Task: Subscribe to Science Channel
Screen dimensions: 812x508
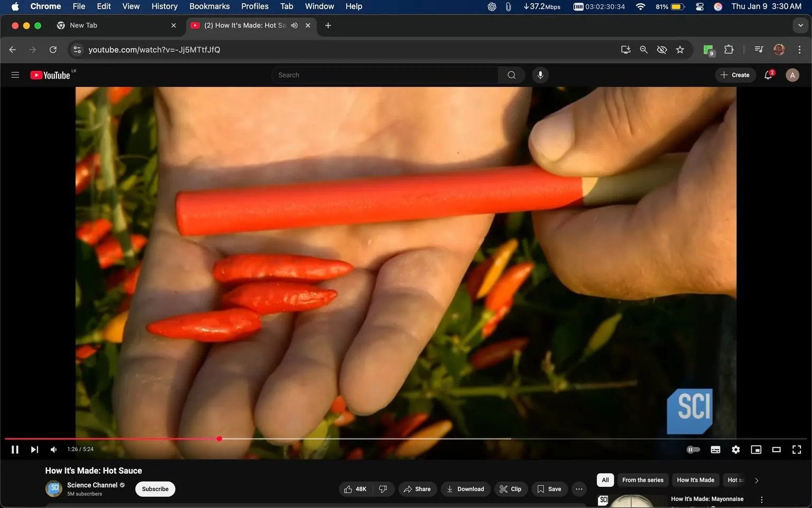Action: point(155,489)
